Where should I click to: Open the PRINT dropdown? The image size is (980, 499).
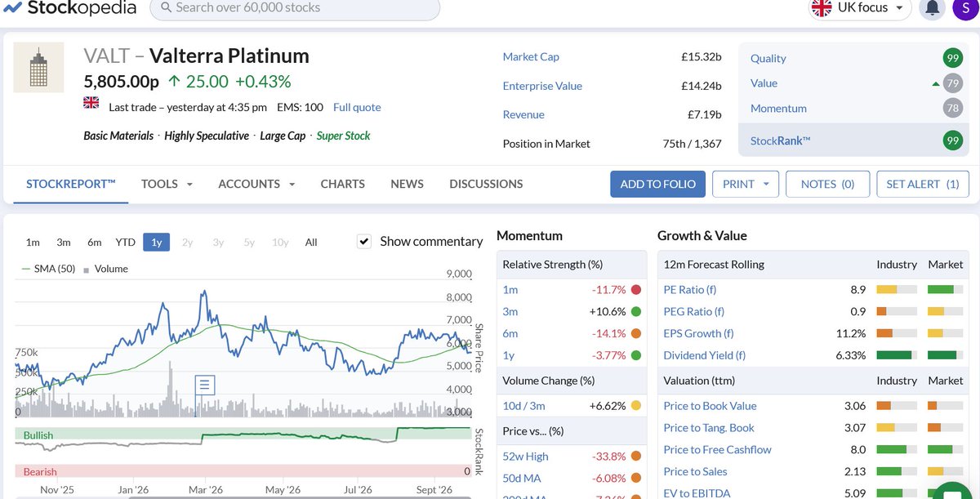(x=746, y=184)
